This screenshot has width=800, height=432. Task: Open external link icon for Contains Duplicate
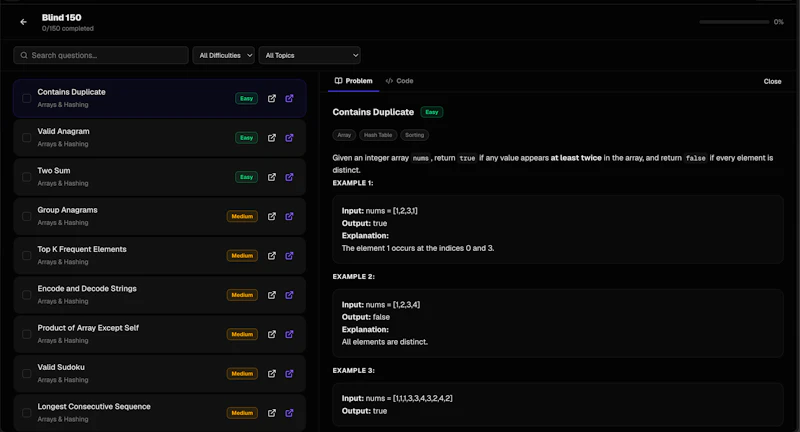click(272, 98)
